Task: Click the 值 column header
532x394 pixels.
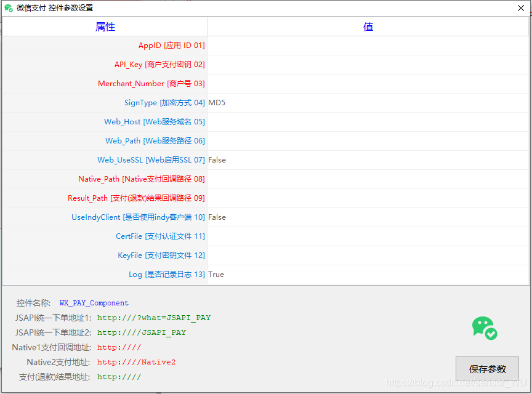Action: pos(368,27)
